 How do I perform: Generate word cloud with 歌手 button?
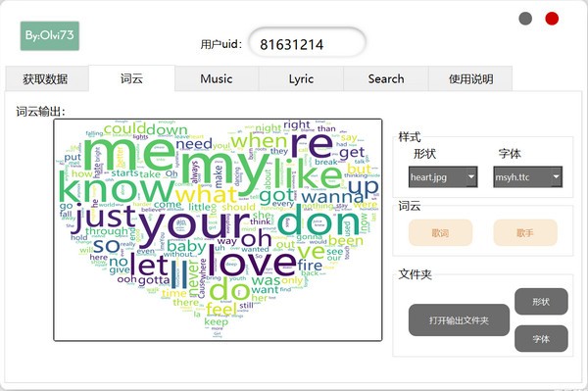525,233
